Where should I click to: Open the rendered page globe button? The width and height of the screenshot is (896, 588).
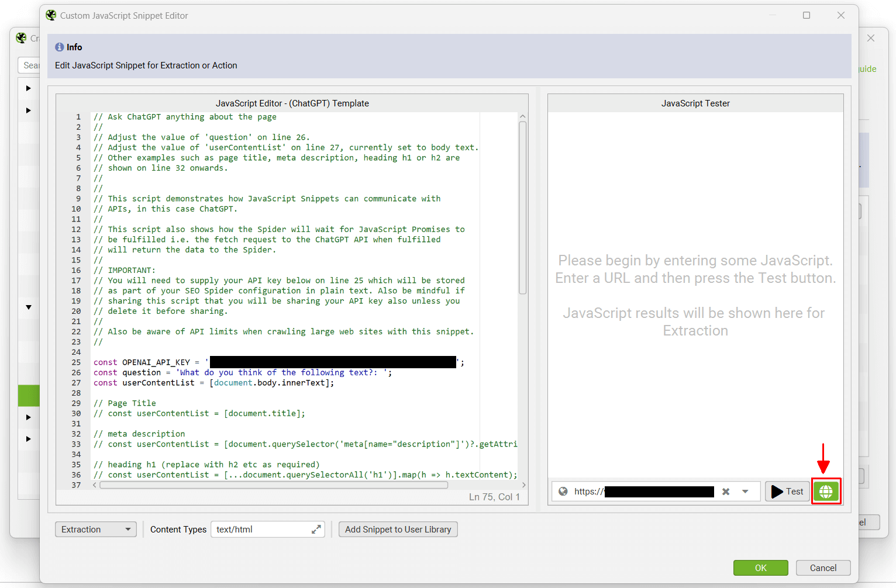(826, 492)
